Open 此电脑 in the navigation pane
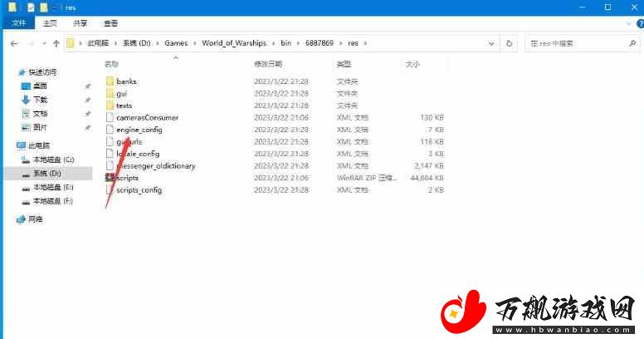 coord(39,145)
